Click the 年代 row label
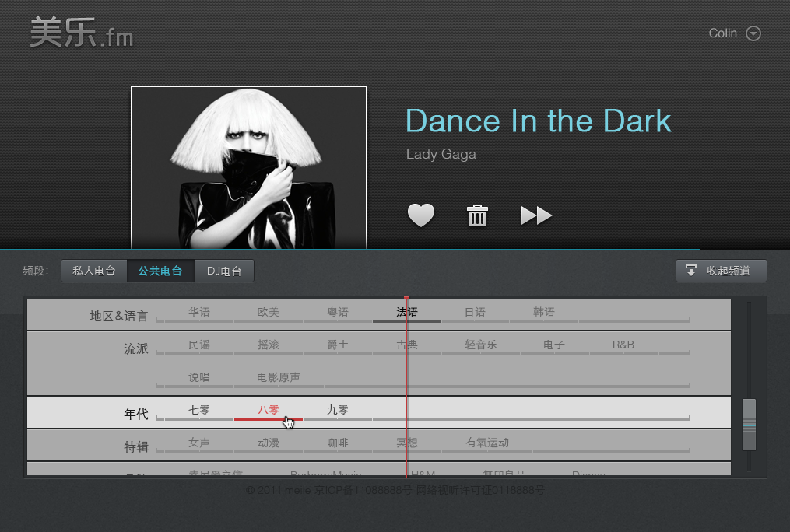This screenshot has width=790, height=532. [136, 415]
